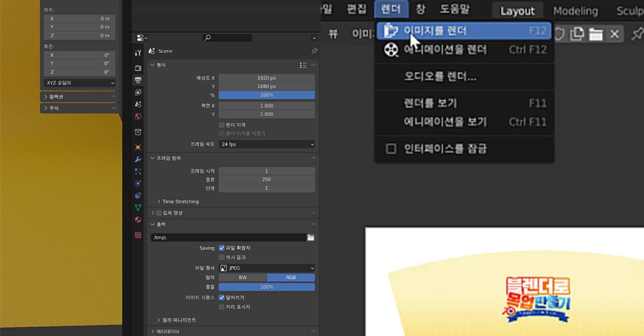
Task: Enable the 자리 표시자 checkbox
Action: click(x=222, y=307)
